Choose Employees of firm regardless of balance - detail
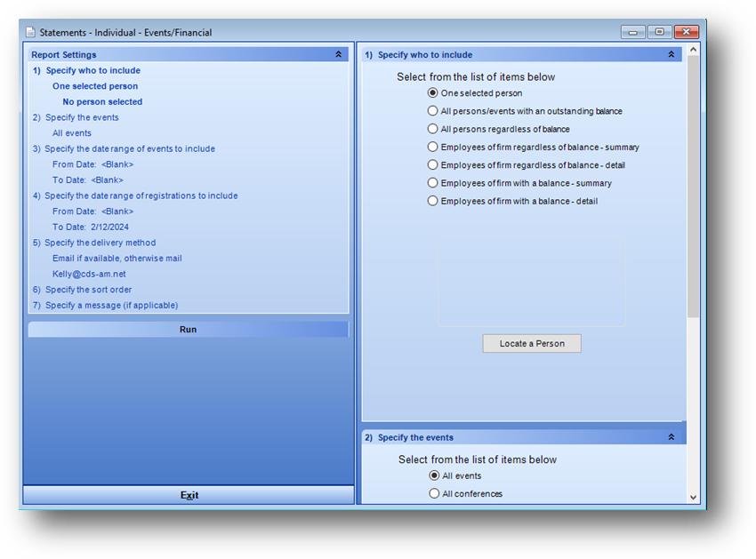Screen dimensions: 756x559 click(x=432, y=164)
